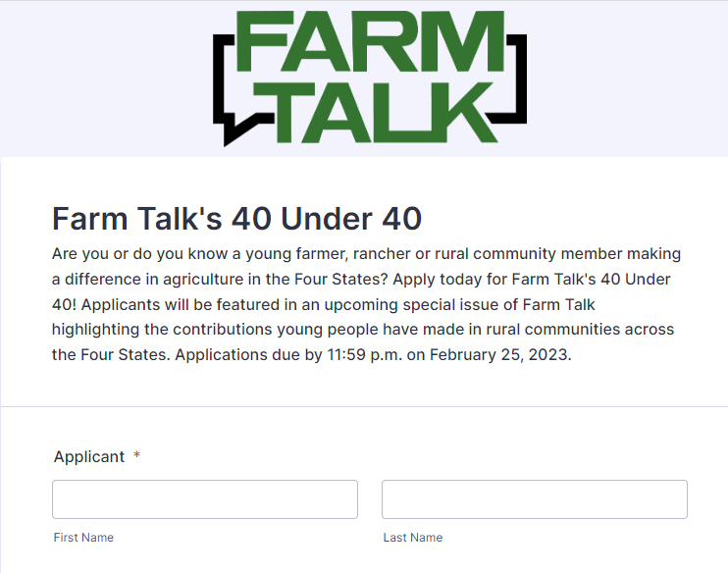
Task: Click the "Farm Talk's 40 Under 40" heading
Action: click(x=236, y=218)
